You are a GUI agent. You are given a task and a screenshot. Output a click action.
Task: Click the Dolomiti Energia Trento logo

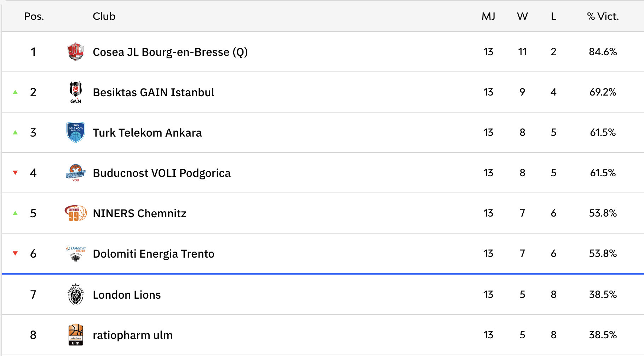75,253
